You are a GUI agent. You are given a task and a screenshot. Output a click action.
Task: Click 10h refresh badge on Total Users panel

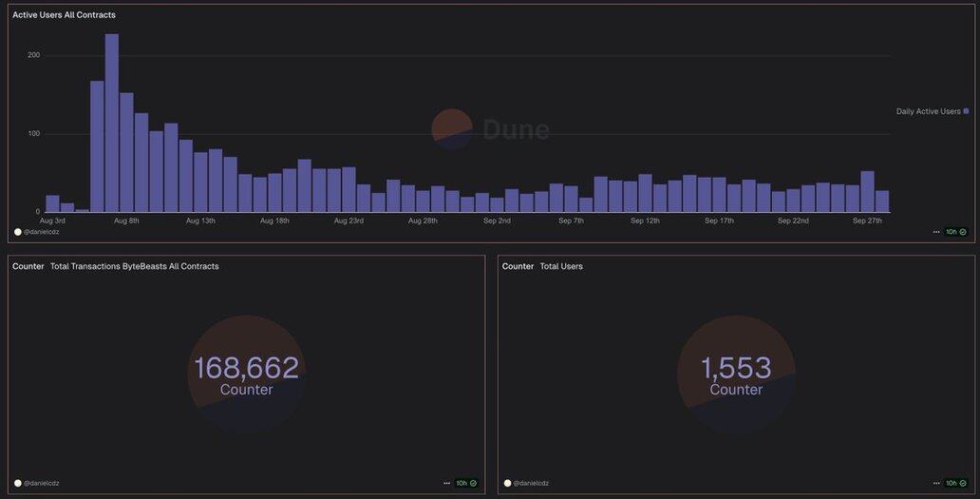[x=955, y=484]
